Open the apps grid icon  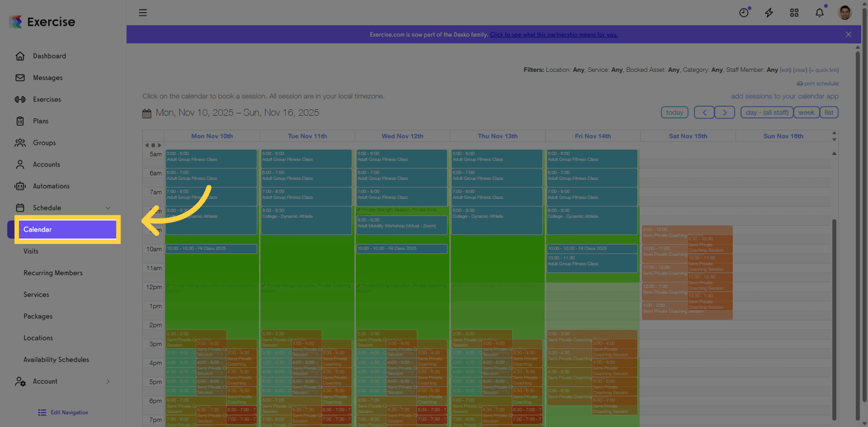[x=794, y=12]
